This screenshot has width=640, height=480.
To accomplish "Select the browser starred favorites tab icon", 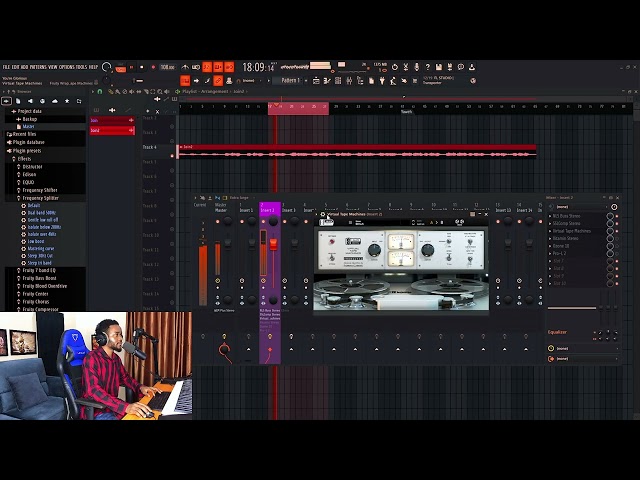I will pyautogui.click(x=67, y=101).
